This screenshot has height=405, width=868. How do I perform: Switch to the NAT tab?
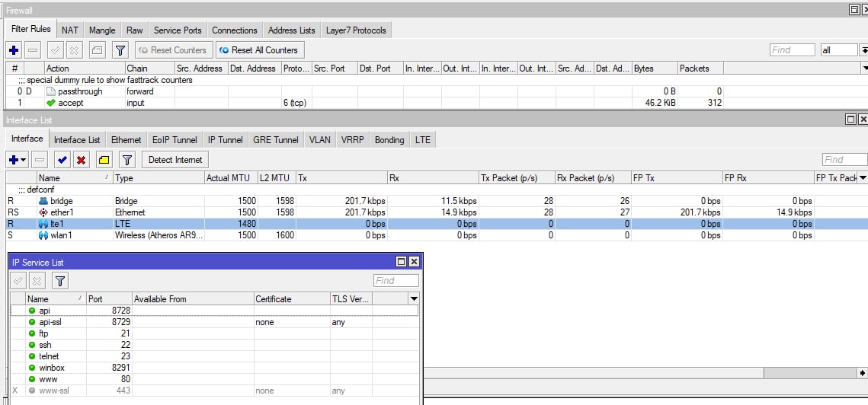click(70, 30)
